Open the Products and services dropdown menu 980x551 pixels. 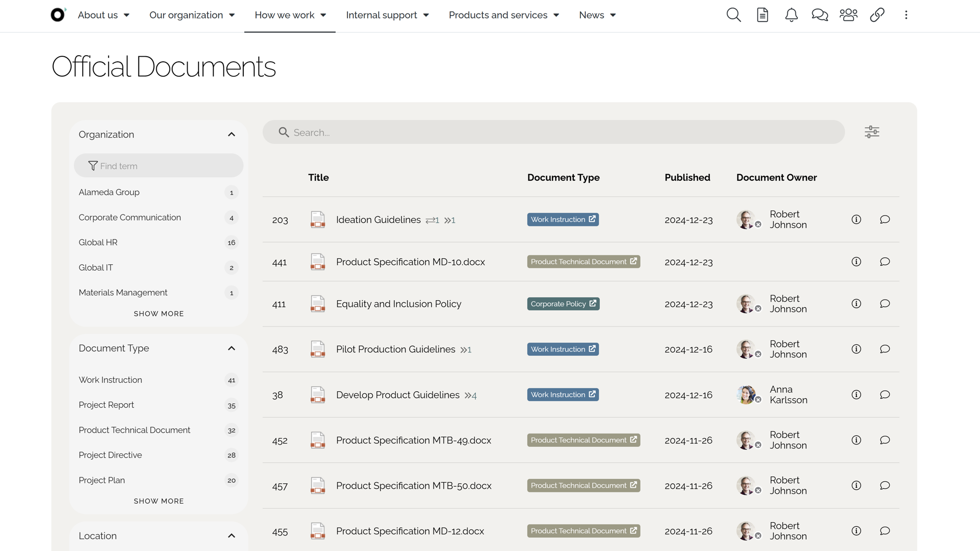tap(504, 15)
